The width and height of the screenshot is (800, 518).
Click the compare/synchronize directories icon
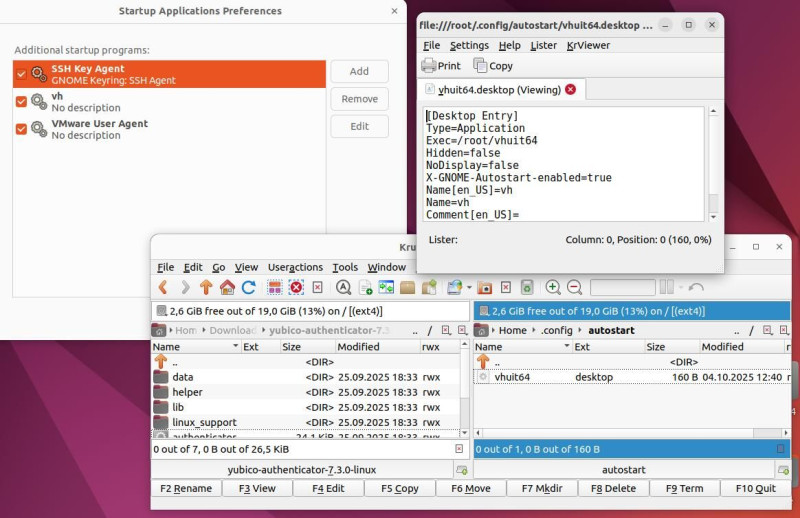pyautogui.click(x=386, y=288)
